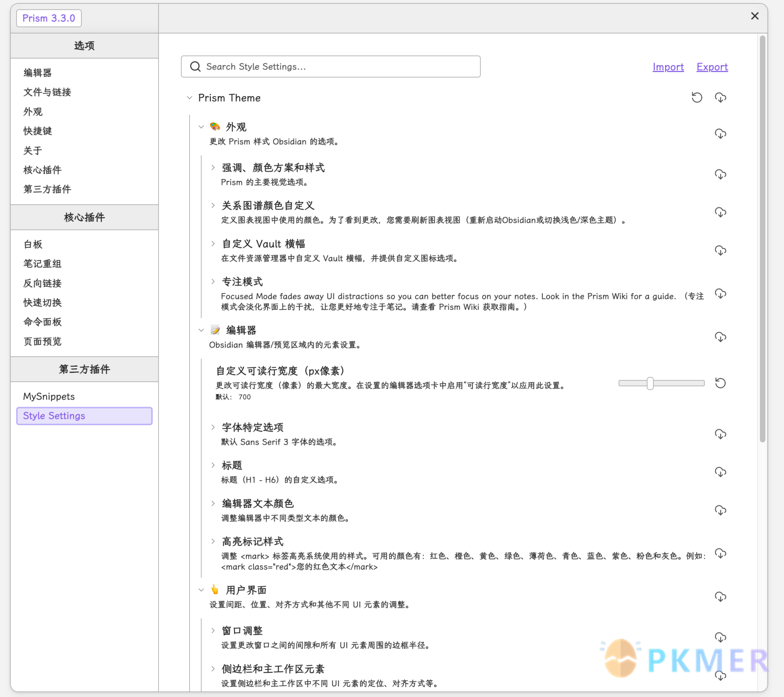784x697 pixels.
Task: Export Prism Theme section settings icon
Action: click(x=720, y=98)
